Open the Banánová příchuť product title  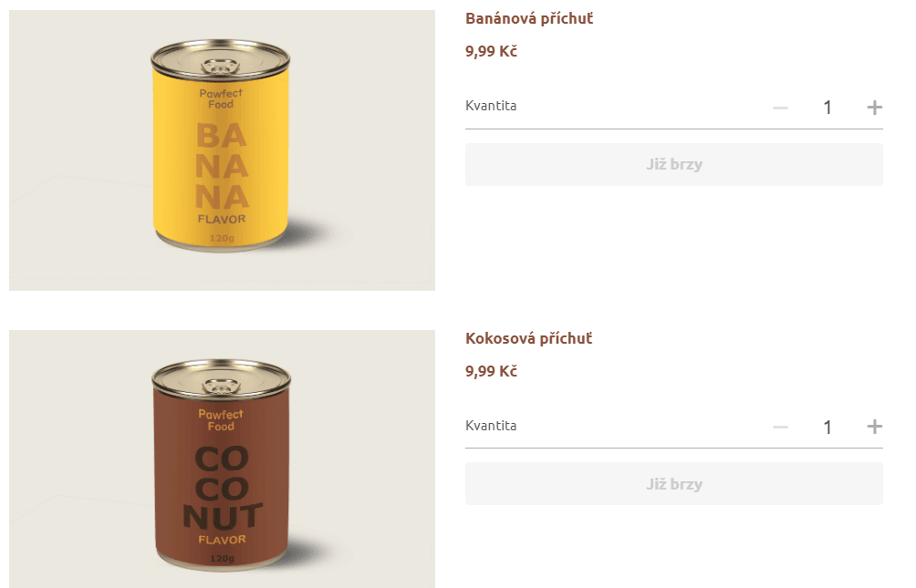(529, 18)
